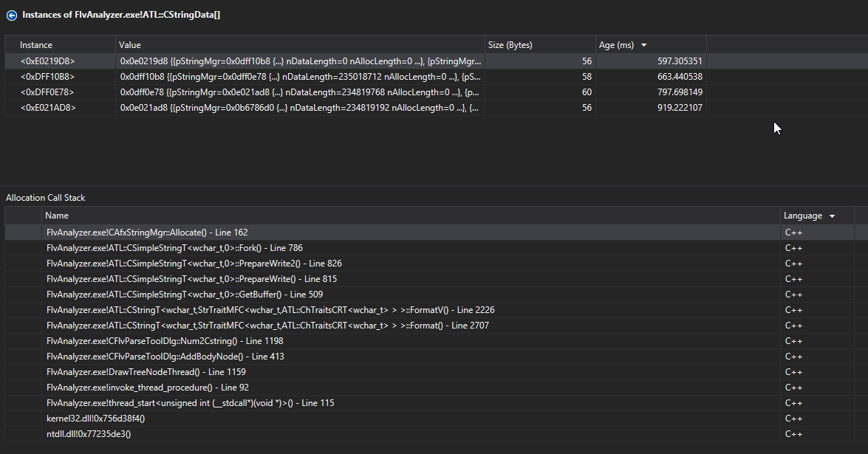The height and width of the screenshot is (454, 868).
Task: Select the PrepareWrite2() Line 826 frame
Action: point(194,264)
